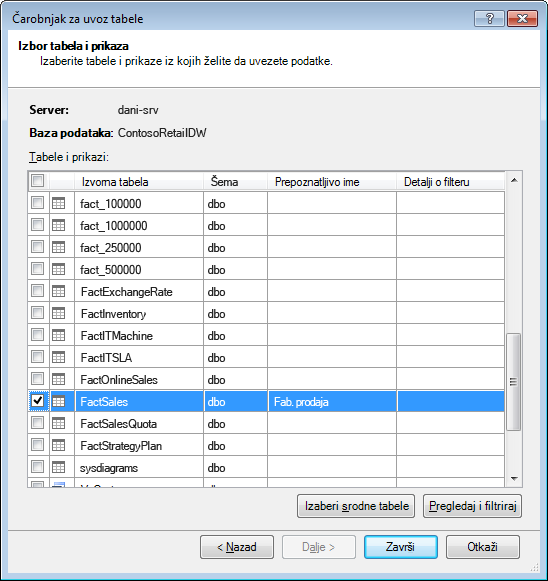548x581 pixels.
Task: Click Pregledaj i filtriraj button
Action: 472,506
